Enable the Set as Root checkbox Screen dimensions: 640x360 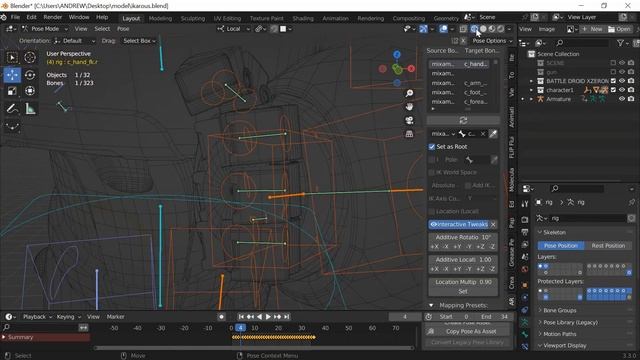click(432, 147)
